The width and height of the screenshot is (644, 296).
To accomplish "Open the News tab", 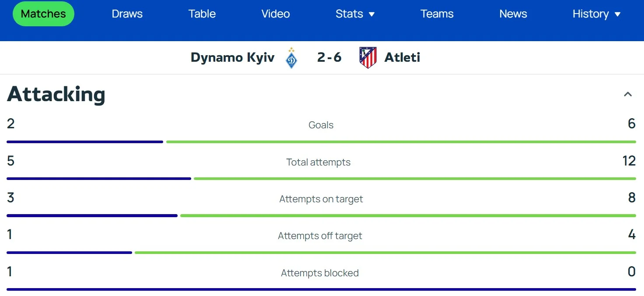I will [513, 14].
